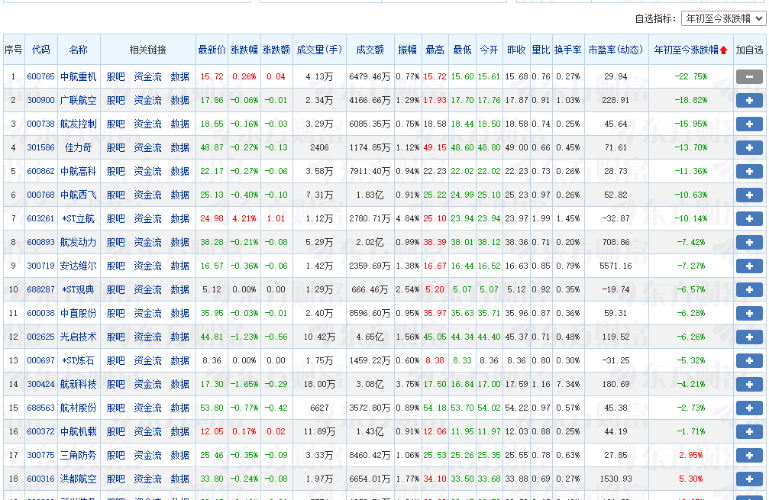Open stock code 600765 link
This screenshot has height=500, width=769.
point(41,76)
